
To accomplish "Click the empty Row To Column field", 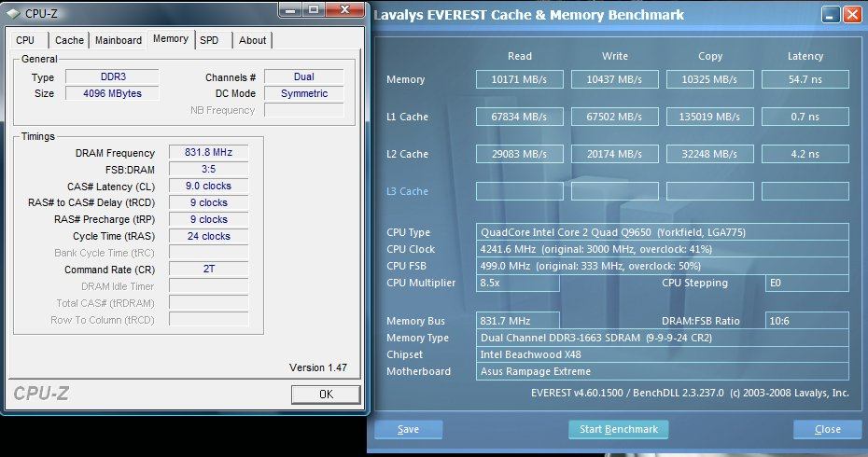I will tap(209, 320).
